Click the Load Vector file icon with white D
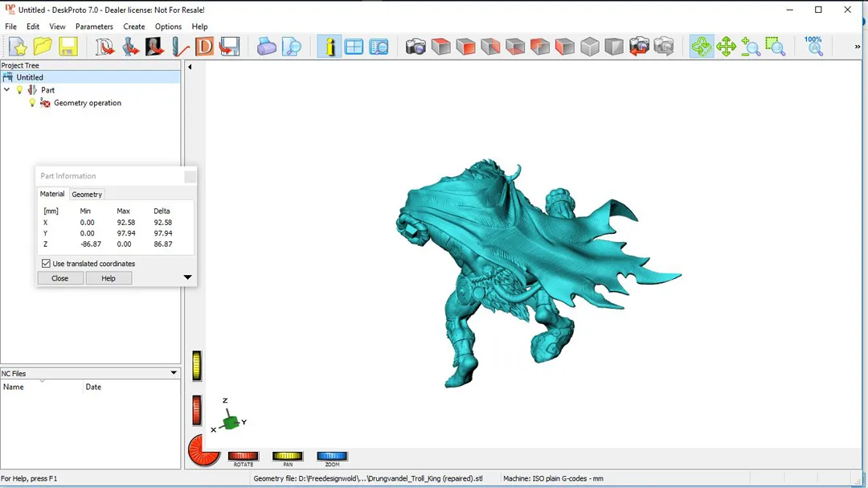868x488 pixels. click(x=104, y=47)
